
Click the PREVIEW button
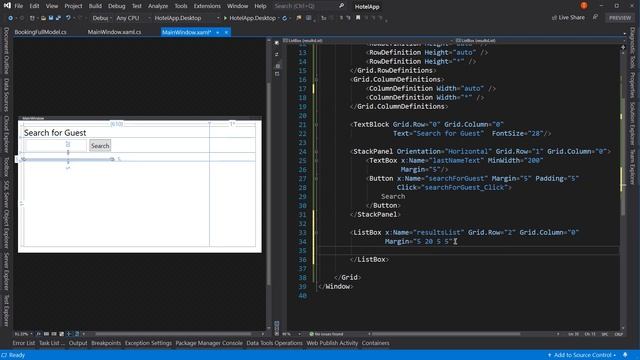pos(620,18)
